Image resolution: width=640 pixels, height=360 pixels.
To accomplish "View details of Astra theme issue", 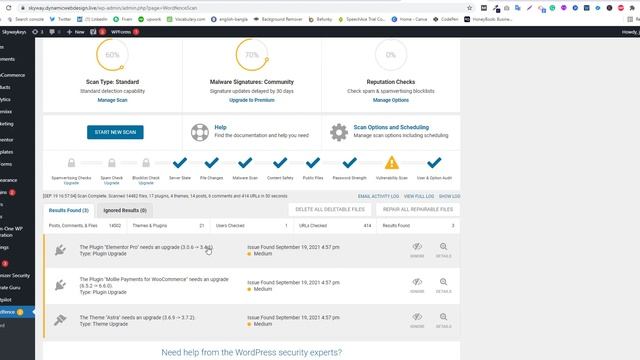I will [x=444, y=321].
